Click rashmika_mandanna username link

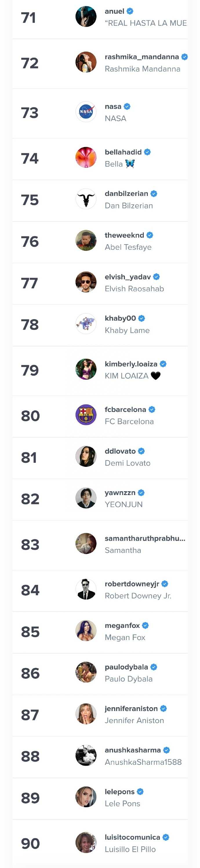point(141,57)
